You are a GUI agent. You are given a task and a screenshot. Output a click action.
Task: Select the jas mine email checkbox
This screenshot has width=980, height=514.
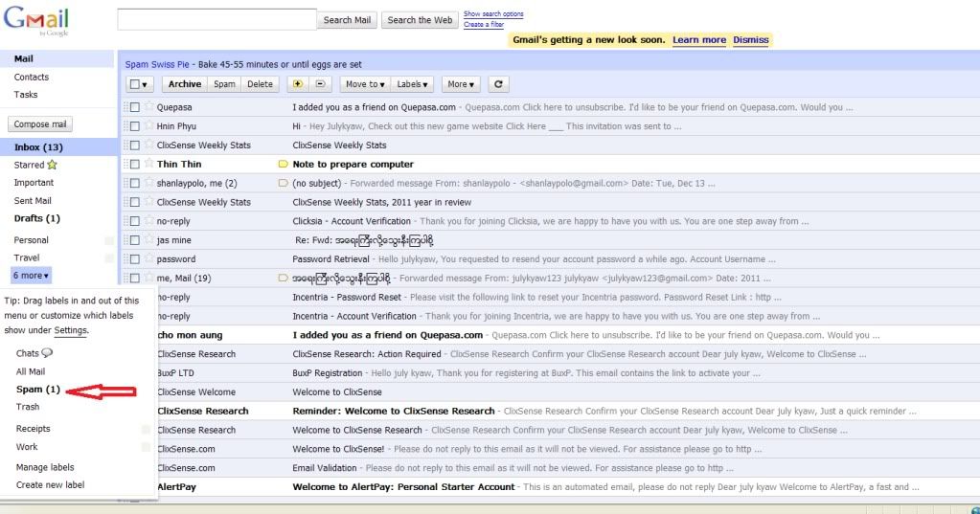134,240
